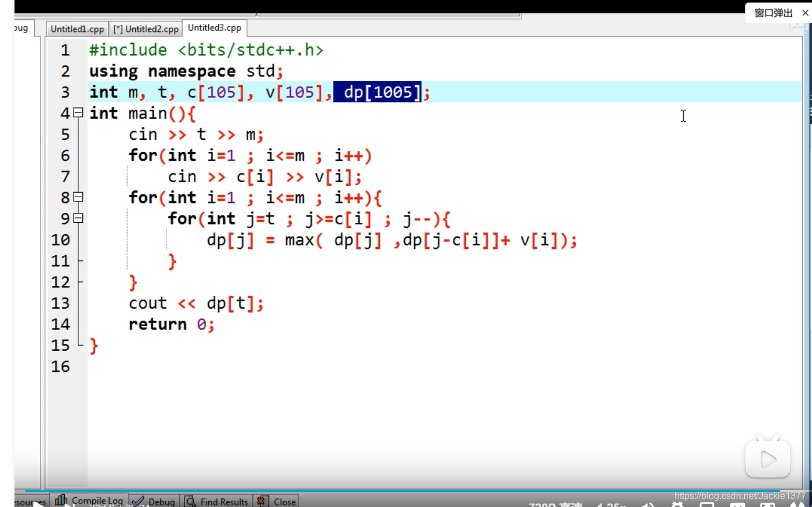Click on 'using namespace std;' line
812x507 pixels.
coord(186,71)
